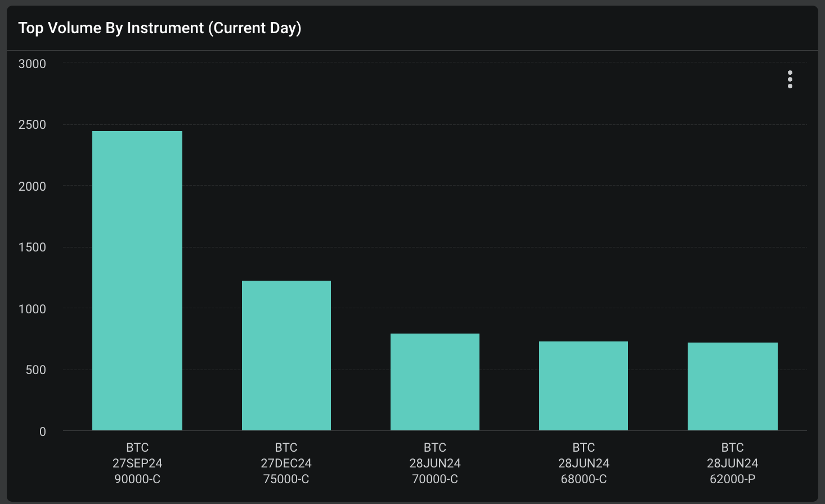
Task: Open the chart's three-dot options menu
Action: click(790, 79)
